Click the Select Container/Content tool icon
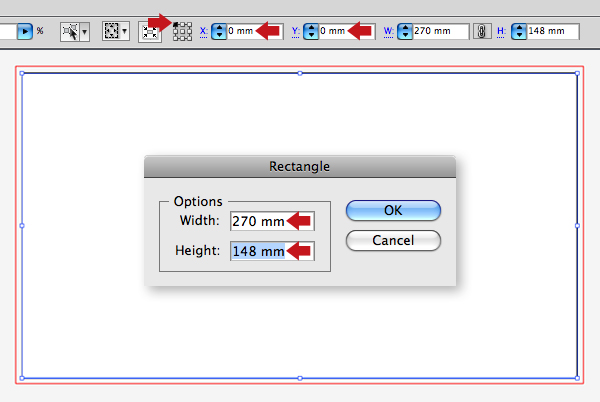 [x=70, y=31]
